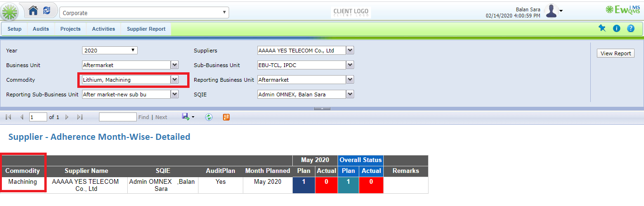Click the red May 2020 Actual cell
The image size is (644, 206).
click(x=326, y=185)
